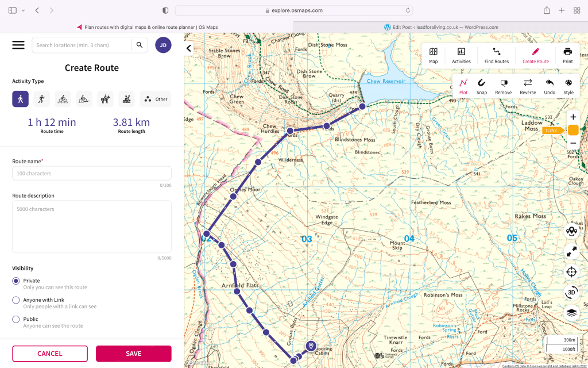Click the CANCEL button
The image size is (588, 368).
pyautogui.click(x=50, y=354)
